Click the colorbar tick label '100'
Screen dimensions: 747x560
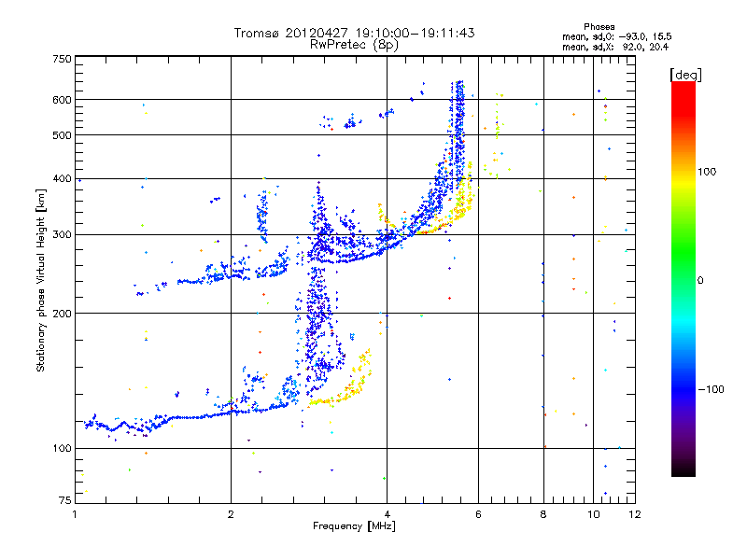click(707, 172)
